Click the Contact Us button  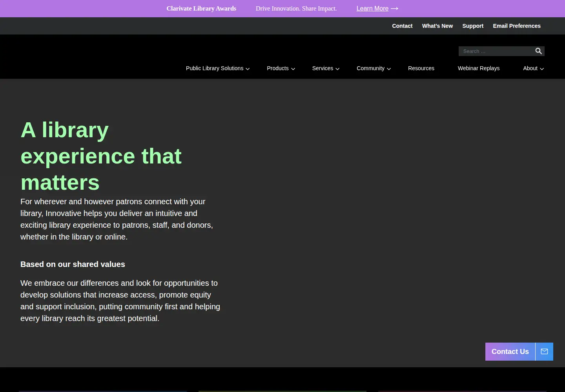(510, 352)
